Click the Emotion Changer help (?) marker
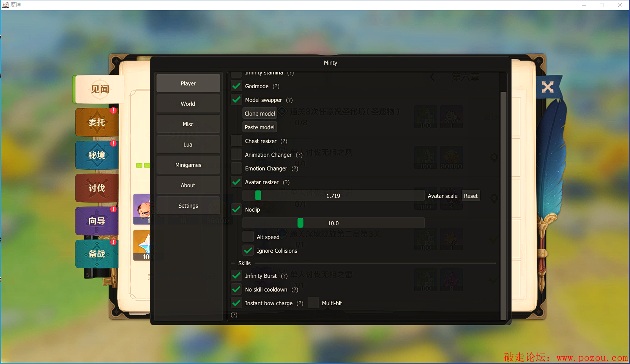The width and height of the screenshot is (630, 364). click(295, 168)
